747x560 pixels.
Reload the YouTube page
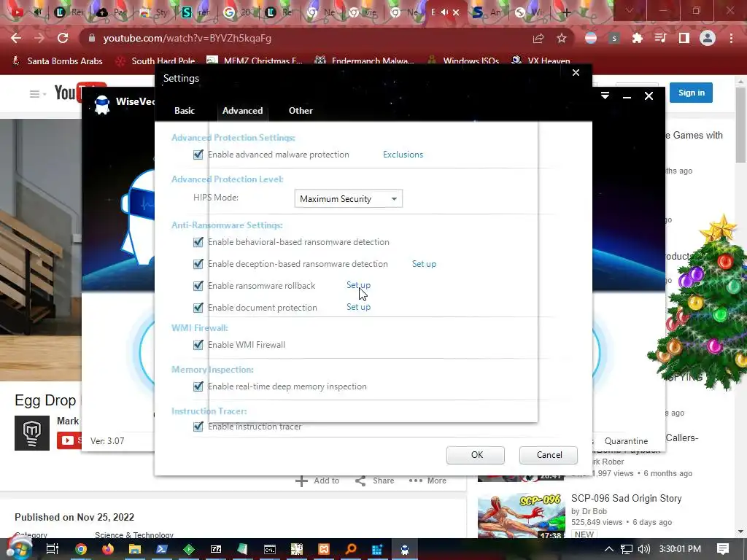click(63, 38)
